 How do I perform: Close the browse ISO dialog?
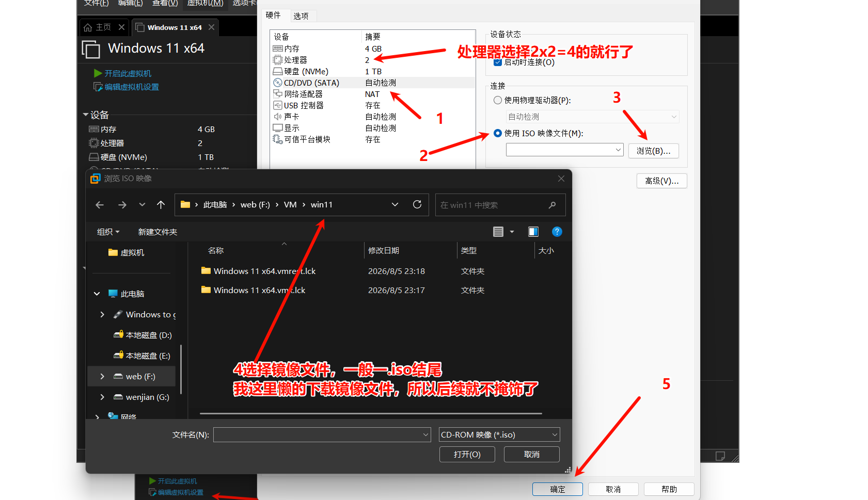pos(561,179)
